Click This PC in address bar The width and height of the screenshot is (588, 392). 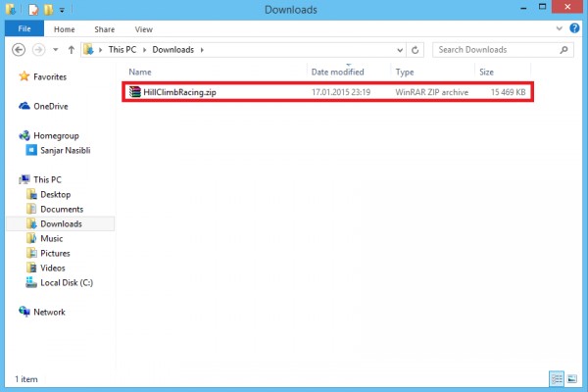122,50
